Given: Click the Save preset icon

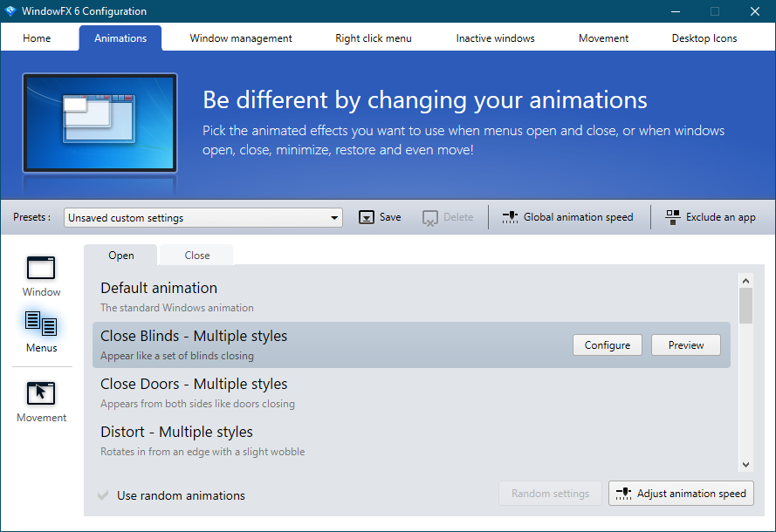Looking at the screenshot, I should coord(367,217).
